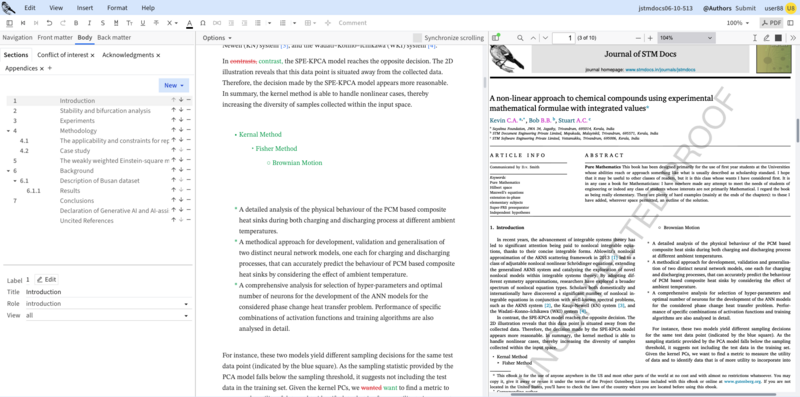The image size is (800, 397).
Task: Switch to Front matter tab
Action: (x=55, y=37)
